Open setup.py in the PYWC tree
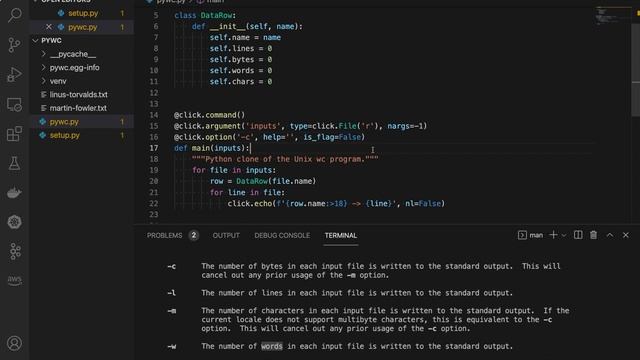Viewport: 640px width, 360px height. click(64, 135)
